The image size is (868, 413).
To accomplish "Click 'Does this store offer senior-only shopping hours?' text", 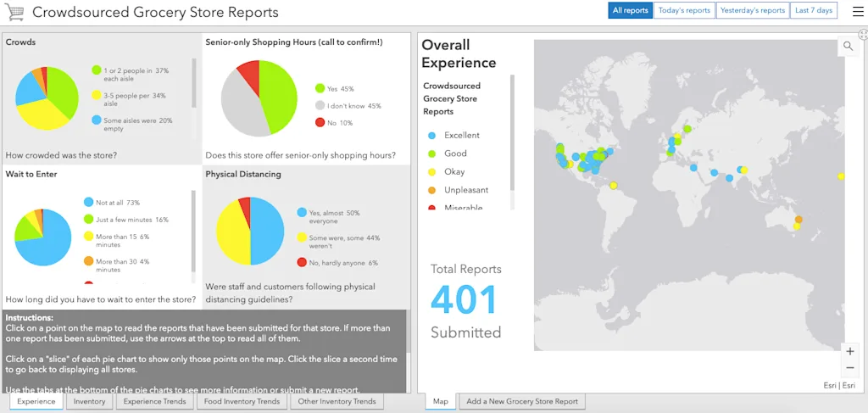I will click(x=301, y=155).
